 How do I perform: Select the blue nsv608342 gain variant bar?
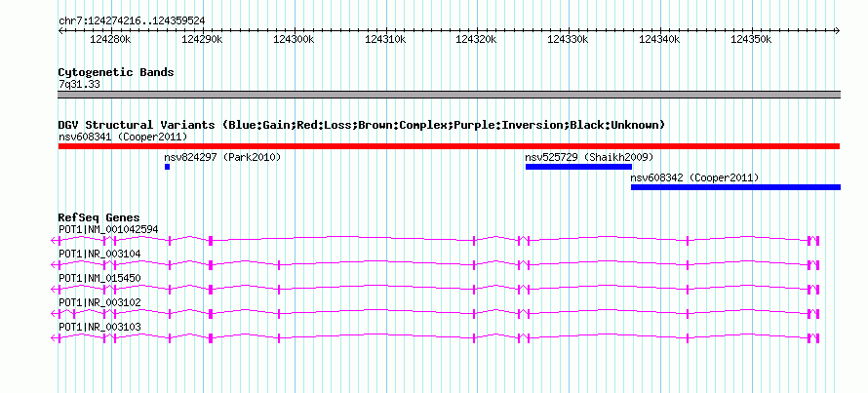point(735,187)
